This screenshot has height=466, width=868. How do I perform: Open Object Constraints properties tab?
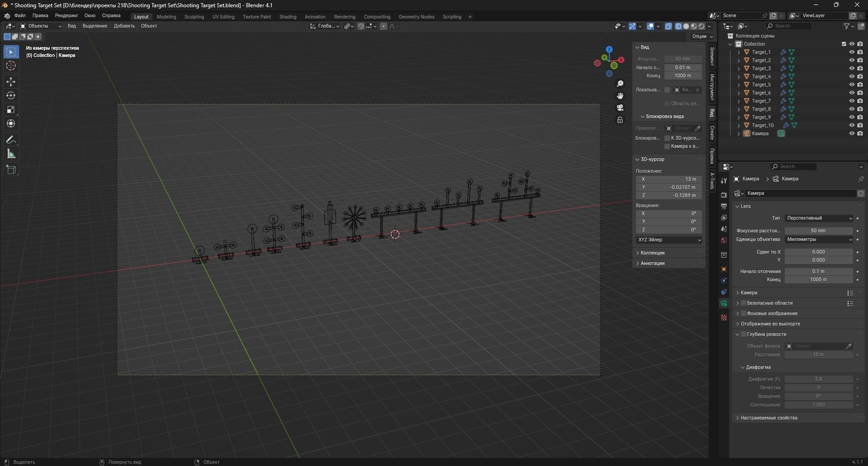click(724, 292)
